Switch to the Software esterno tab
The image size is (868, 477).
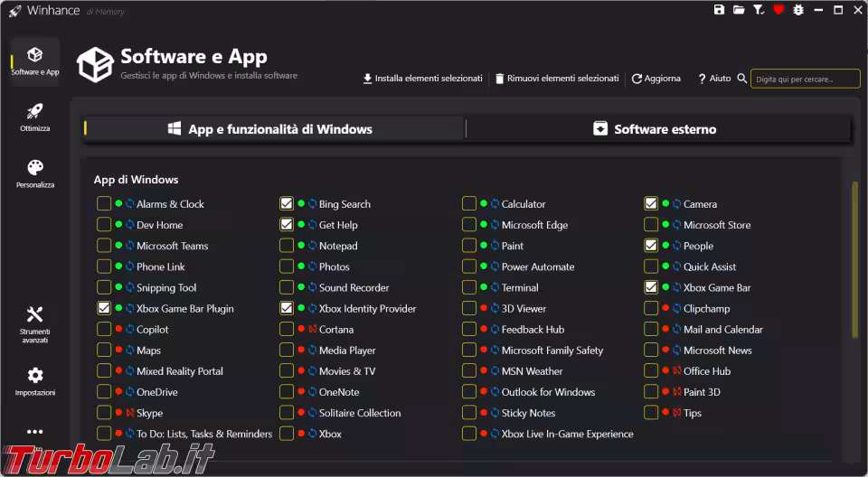pos(656,129)
